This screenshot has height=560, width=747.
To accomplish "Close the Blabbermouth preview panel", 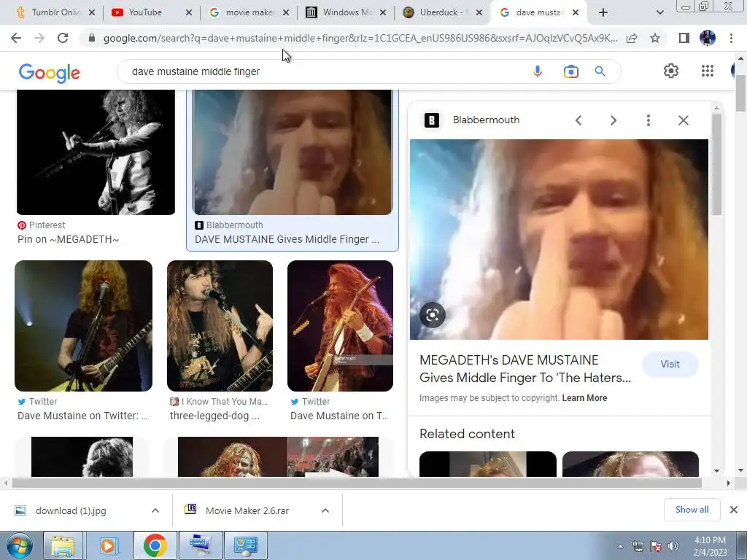I will coord(683,120).
